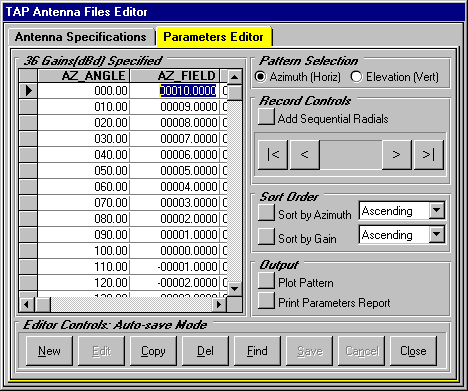Go to next record with > button
Screen dimensions: 468x391
point(397,155)
